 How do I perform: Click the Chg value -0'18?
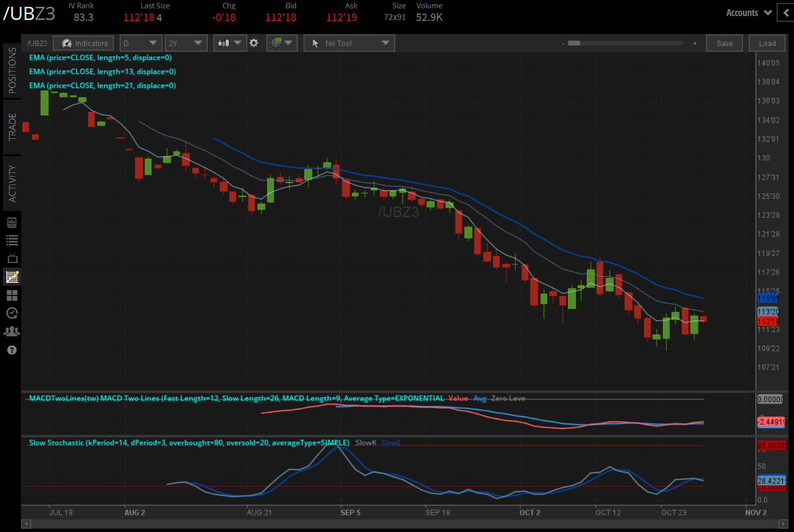[x=224, y=18]
